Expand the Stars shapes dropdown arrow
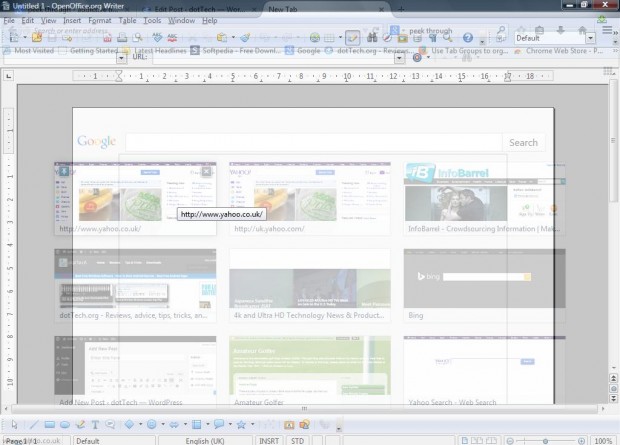Image resolution: width=620 pixels, height=445 pixels. coord(252,424)
